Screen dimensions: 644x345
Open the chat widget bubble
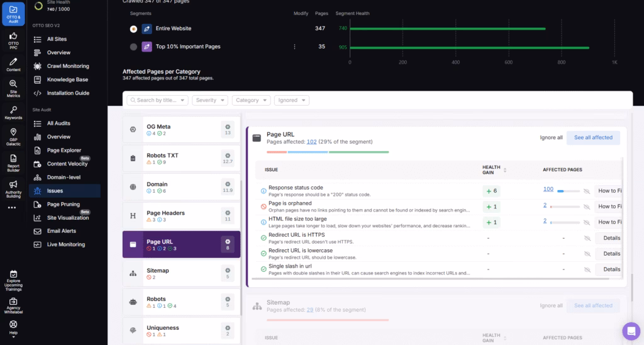click(x=630, y=331)
